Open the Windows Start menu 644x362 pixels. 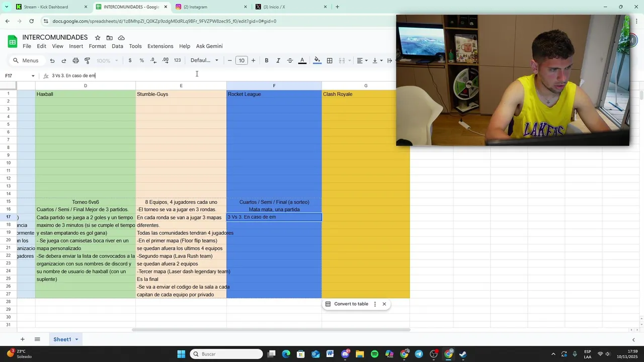pyautogui.click(x=181, y=354)
